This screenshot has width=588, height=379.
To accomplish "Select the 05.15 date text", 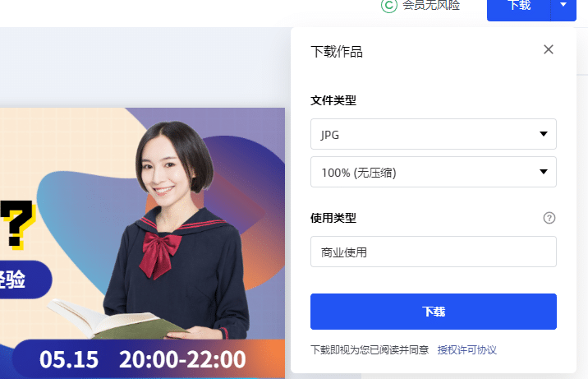I will point(69,359).
